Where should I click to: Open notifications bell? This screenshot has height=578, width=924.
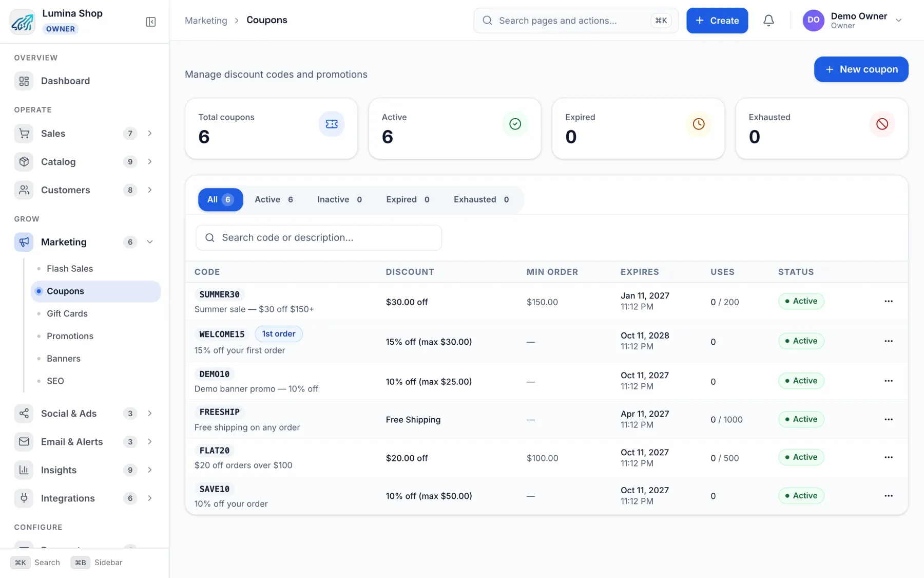tap(768, 21)
